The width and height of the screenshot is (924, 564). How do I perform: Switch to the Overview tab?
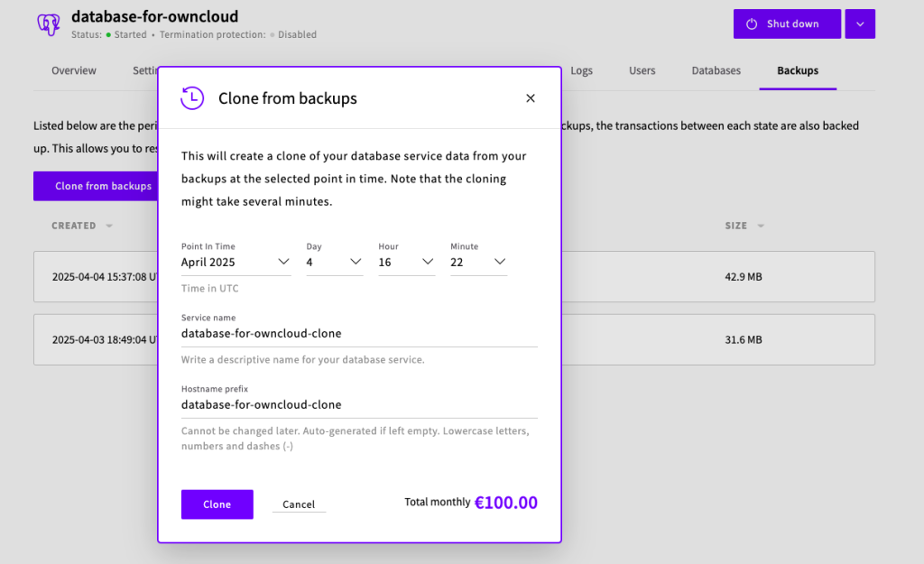coord(74,70)
